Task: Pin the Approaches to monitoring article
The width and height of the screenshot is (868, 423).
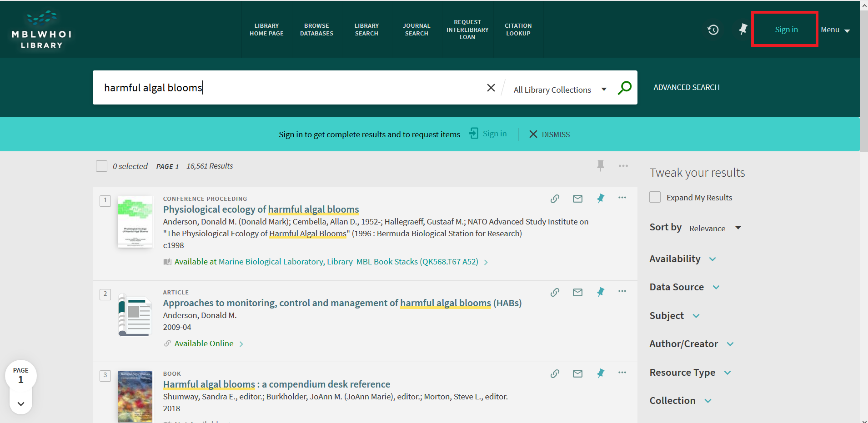Action: pyautogui.click(x=601, y=292)
